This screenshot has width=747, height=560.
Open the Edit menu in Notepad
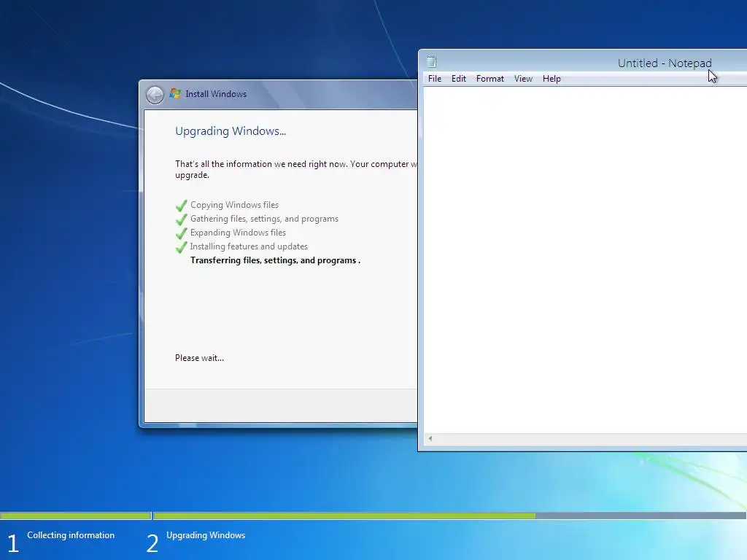458,79
